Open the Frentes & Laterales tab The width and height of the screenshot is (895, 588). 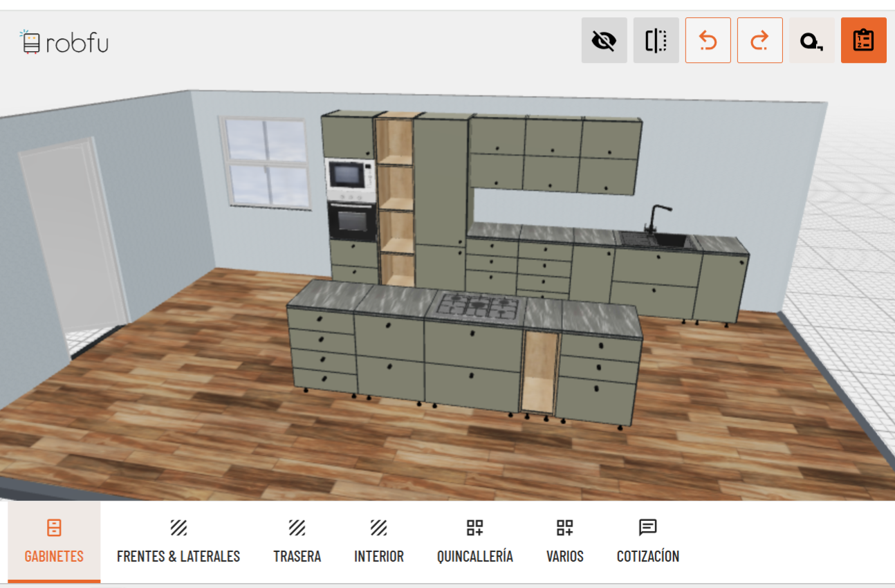(x=178, y=542)
